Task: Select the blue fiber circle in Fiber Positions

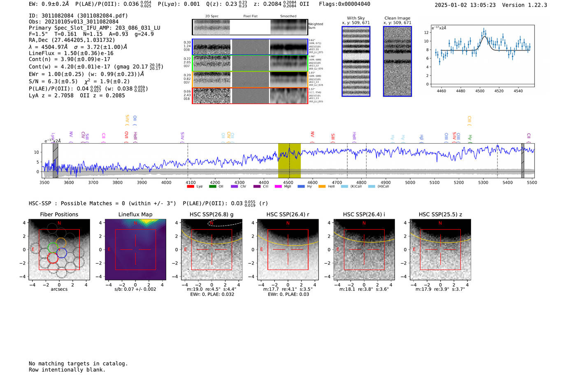Action: pyautogui.click(x=62, y=253)
